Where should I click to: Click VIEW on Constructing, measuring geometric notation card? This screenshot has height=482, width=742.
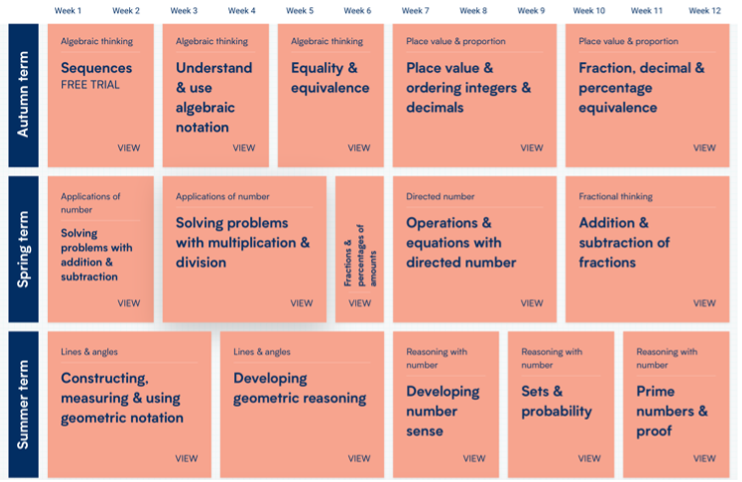point(187,459)
